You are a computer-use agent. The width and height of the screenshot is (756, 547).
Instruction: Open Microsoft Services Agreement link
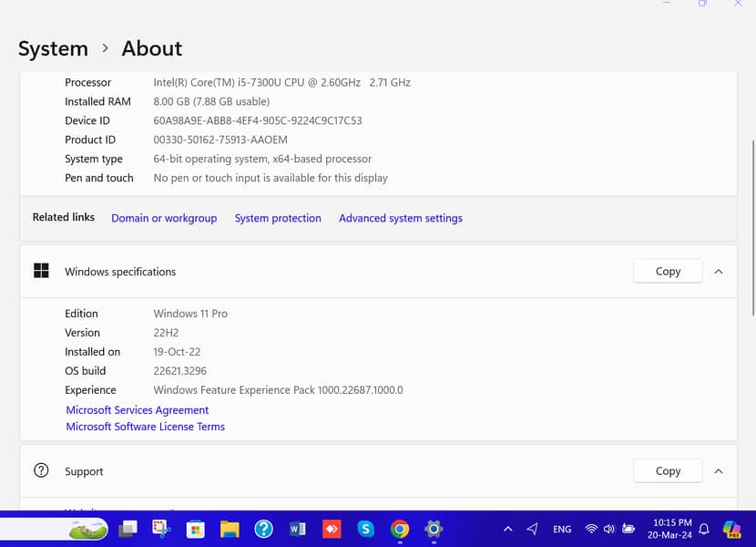pyautogui.click(x=138, y=410)
